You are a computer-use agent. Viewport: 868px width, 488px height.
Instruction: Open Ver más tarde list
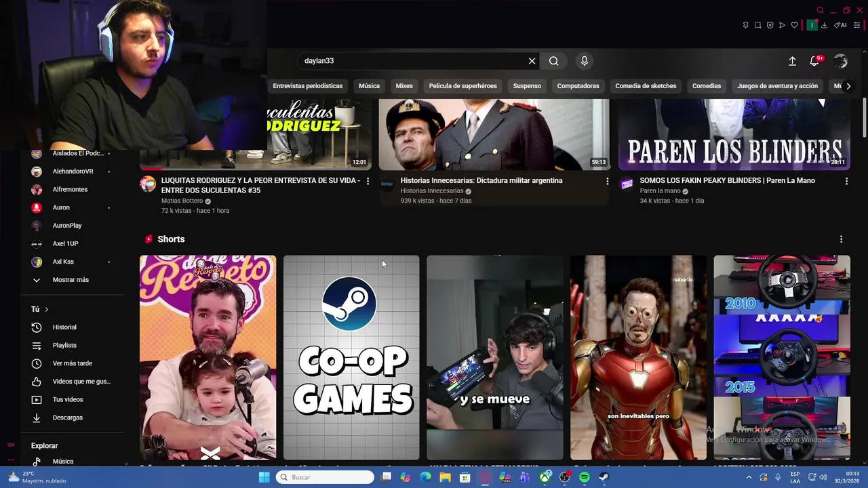click(73, 363)
